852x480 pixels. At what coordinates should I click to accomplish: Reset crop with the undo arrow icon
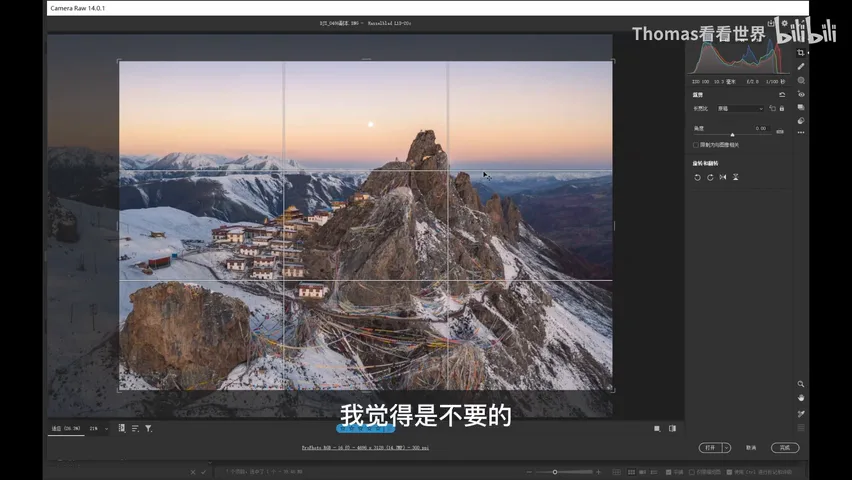pyautogui.click(x=782, y=95)
